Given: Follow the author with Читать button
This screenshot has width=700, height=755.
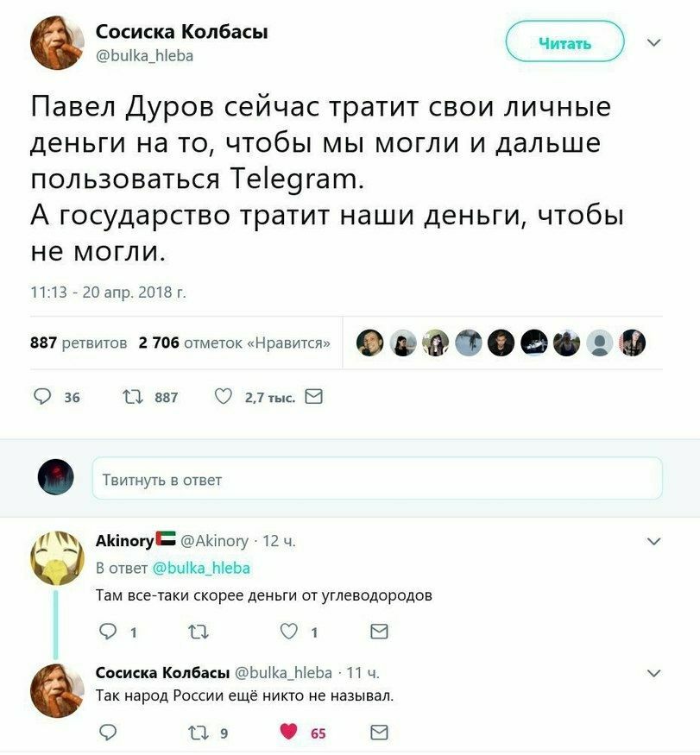Looking at the screenshot, I should pos(564,42).
